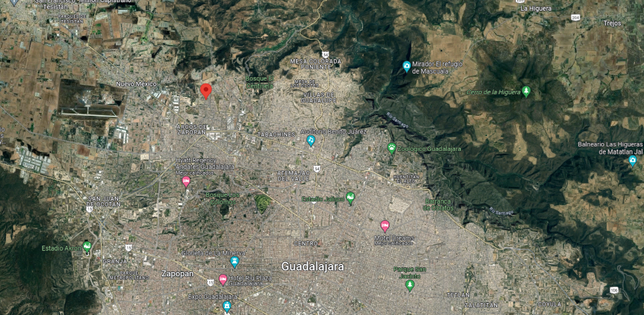The width and height of the screenshot is (644, 315).
Task: Click the red location pin marker
Action: point(206,91)
